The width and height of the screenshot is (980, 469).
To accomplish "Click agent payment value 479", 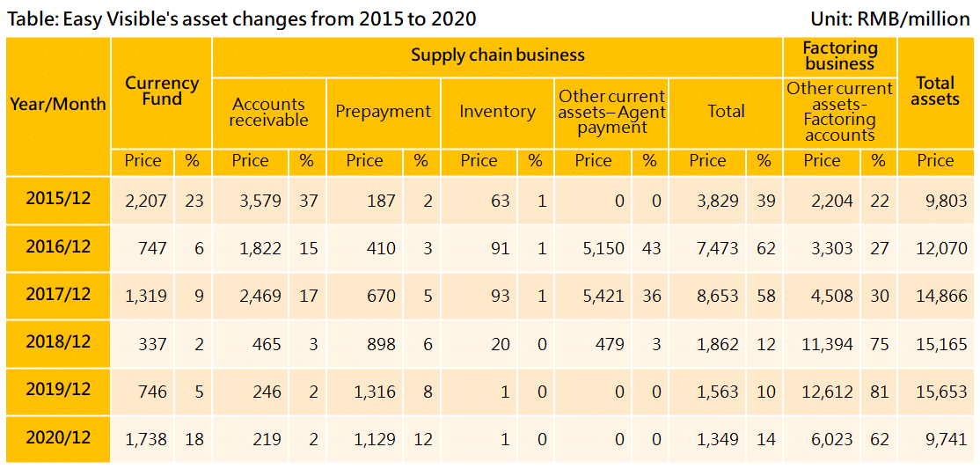I will point(610,345).
